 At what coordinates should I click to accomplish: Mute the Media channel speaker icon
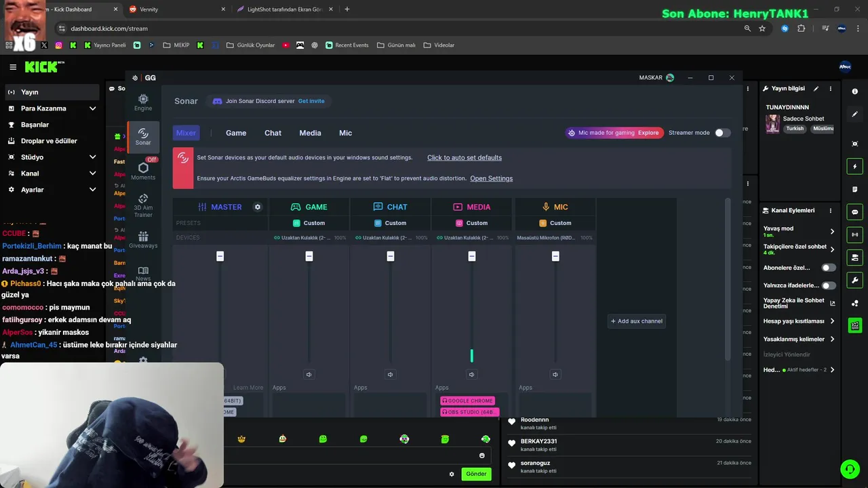click(x=471, y=374)
